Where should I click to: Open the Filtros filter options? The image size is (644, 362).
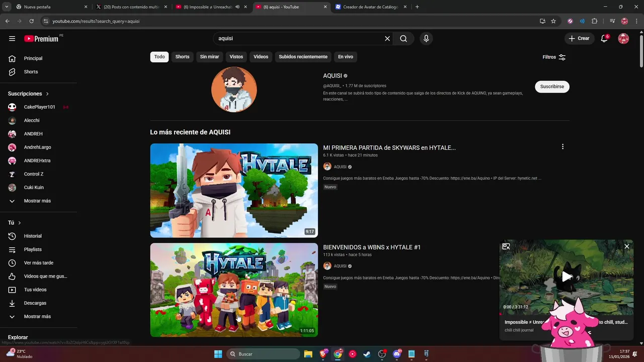(x=554, y=57)
